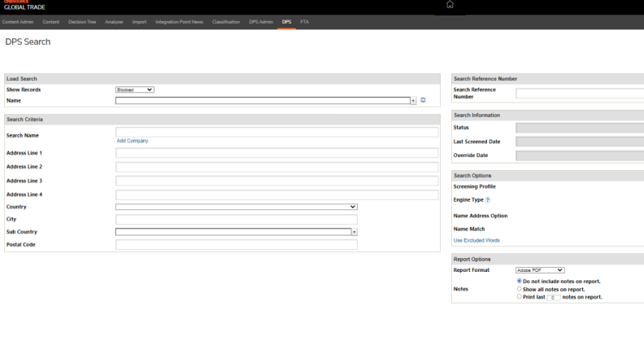Click the Use Excluded Words link

pyautogui.click(x=476, y=240)
